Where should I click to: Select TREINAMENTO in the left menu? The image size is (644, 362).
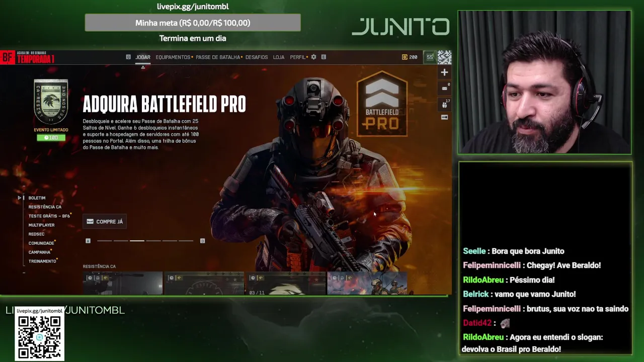pyautogui.click(x=42, y=261)
